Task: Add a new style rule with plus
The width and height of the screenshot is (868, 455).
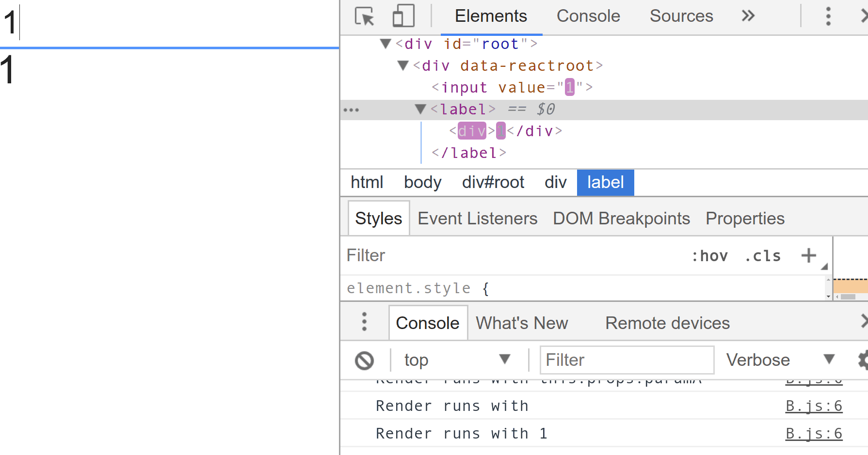Action: pos(808,255)
